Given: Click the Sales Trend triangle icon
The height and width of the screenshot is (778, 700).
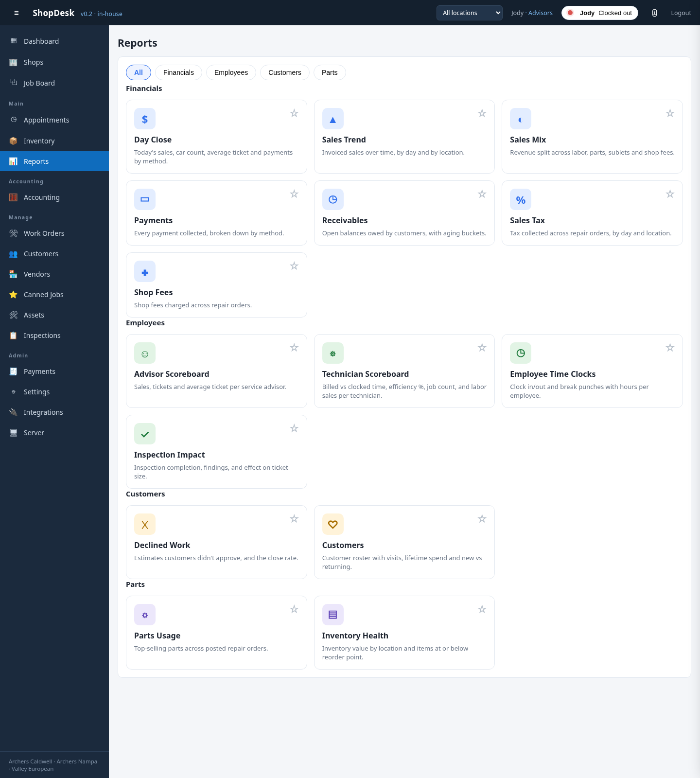Looking at the screenshot, I should [x=333, y=119].
